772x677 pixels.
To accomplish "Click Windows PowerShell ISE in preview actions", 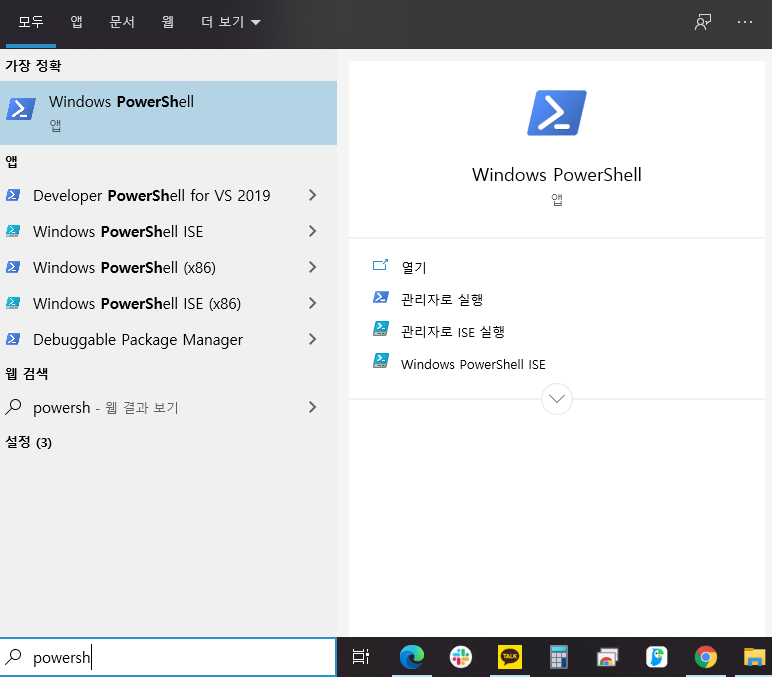I will pos(473,364).
